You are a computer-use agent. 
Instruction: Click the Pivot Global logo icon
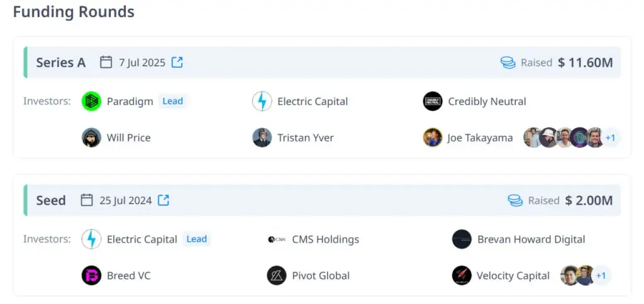tap(277, 275)
